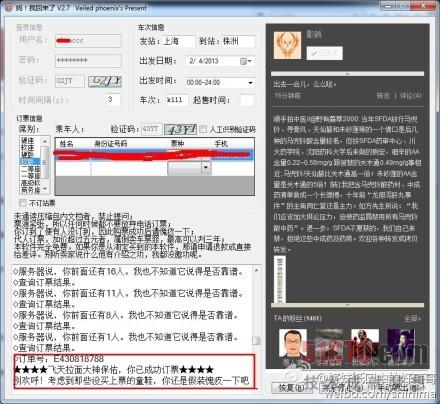The width and height of the screenshot is (440, 404).
Task: Open the tall image thumbnail in the weibo post
Action: tap(280, 279)
